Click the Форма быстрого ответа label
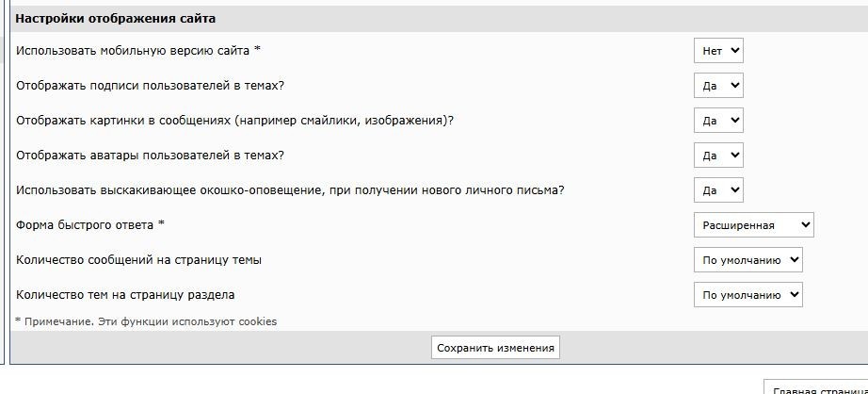The image size is (868, 394). [x=90, y=225]
